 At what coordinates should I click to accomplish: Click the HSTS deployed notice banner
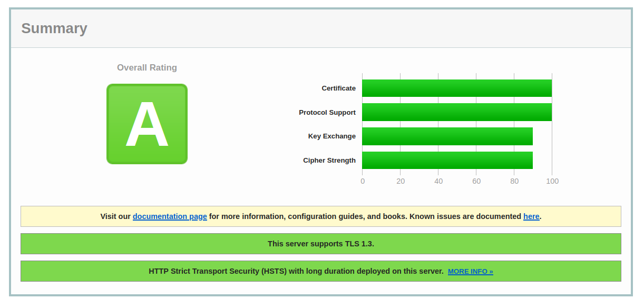click(x=321, y=271)
